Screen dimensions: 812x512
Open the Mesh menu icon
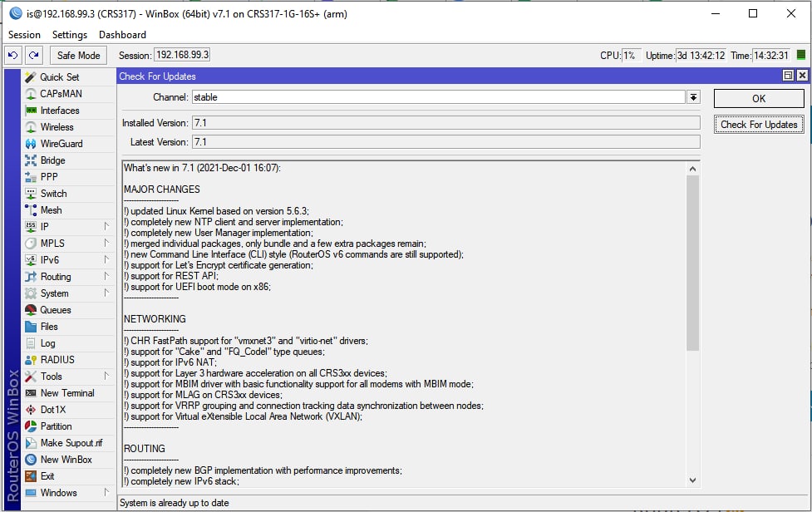[31, 210]
